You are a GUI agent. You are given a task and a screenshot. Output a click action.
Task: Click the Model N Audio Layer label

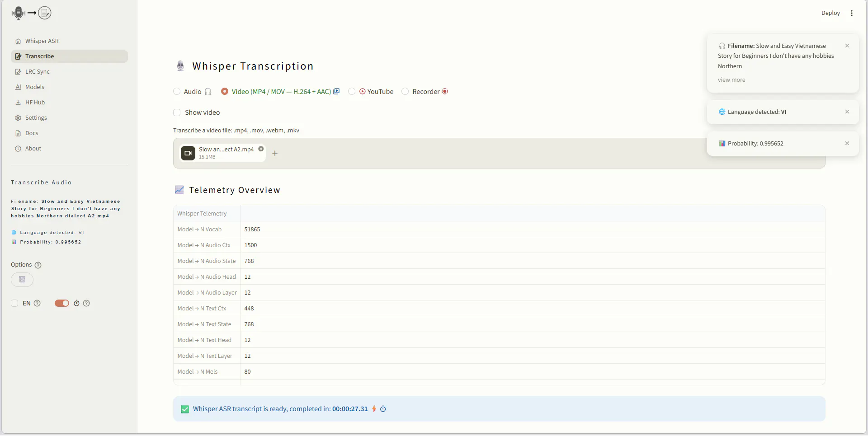pyautogui.click(x=207, y=293)
